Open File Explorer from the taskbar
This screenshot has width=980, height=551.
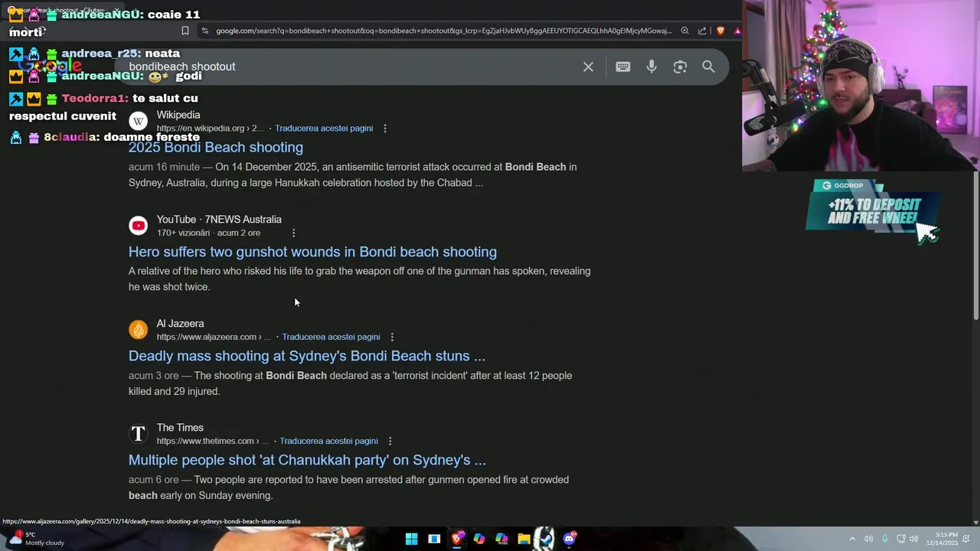click(x=524, y=539)
